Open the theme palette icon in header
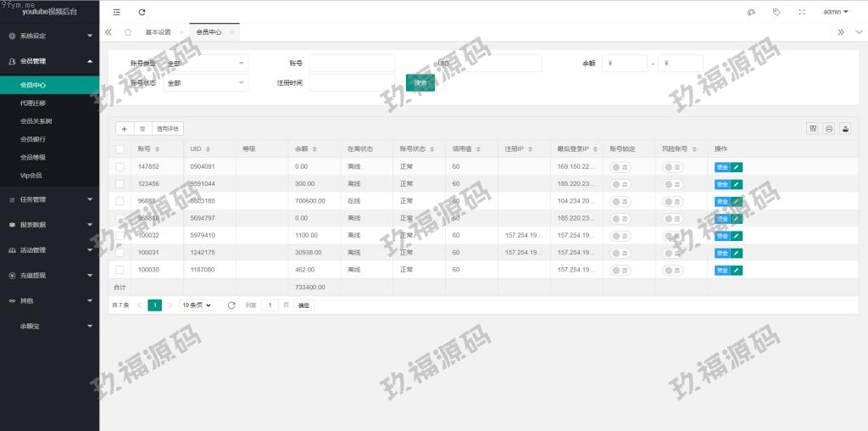 [x=751, y=12]
